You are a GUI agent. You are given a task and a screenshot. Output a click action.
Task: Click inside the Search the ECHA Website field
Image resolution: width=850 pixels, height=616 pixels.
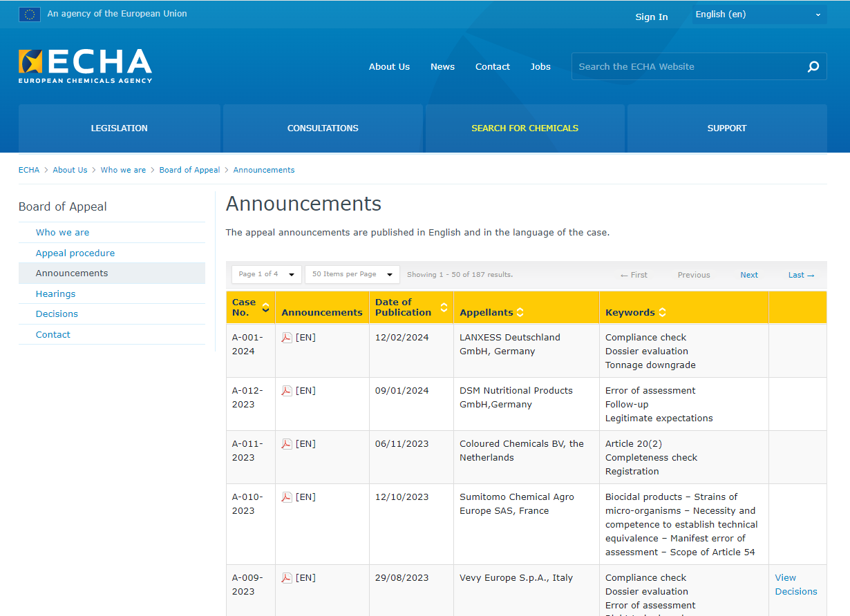point(684,66)
